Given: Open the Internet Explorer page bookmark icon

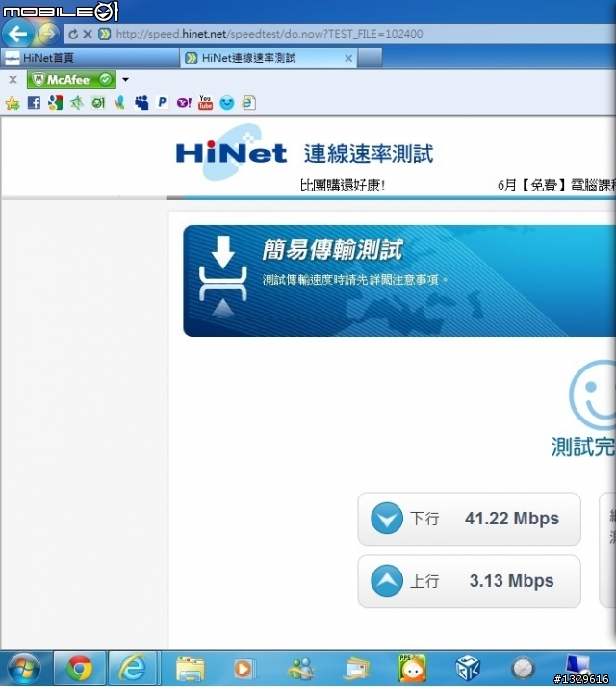Looking at the screenshot, I should (x=248, y=103).
